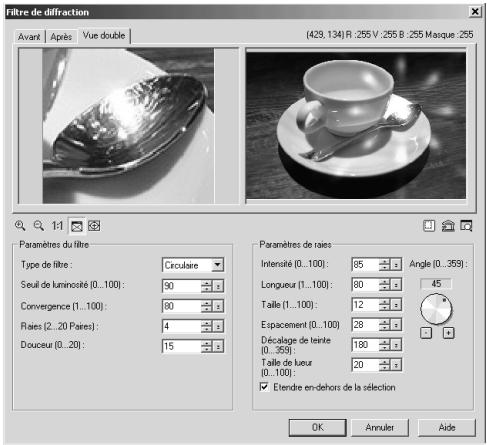Click the Douceur value field showing 15
The image size is (487, 445).
[x=182, y=346]
